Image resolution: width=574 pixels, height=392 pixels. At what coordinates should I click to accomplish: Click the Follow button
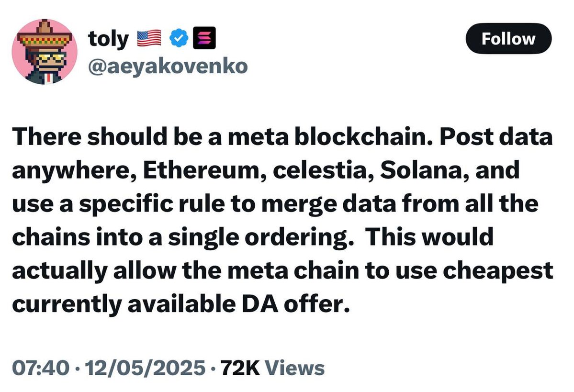(508, 38)
